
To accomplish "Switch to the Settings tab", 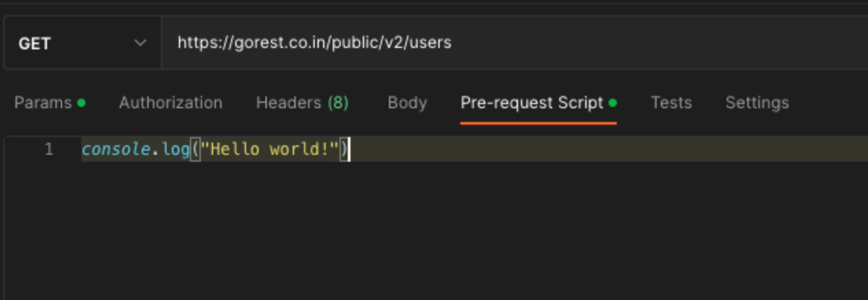I will point(757,103).
